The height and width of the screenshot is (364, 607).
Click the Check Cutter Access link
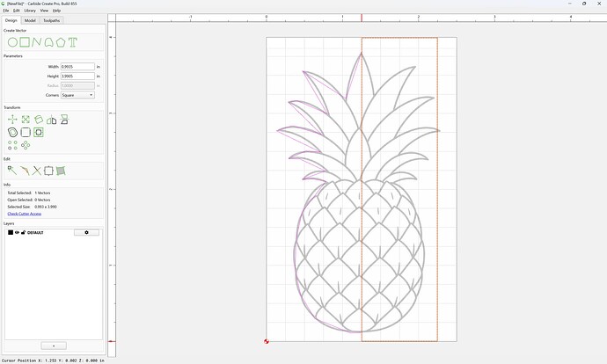click(25, 214)
